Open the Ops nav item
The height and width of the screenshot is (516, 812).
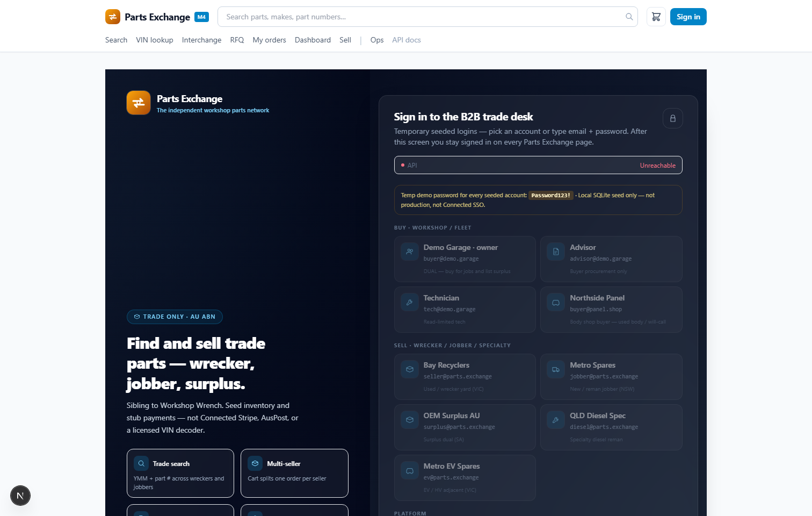[377, 40]
